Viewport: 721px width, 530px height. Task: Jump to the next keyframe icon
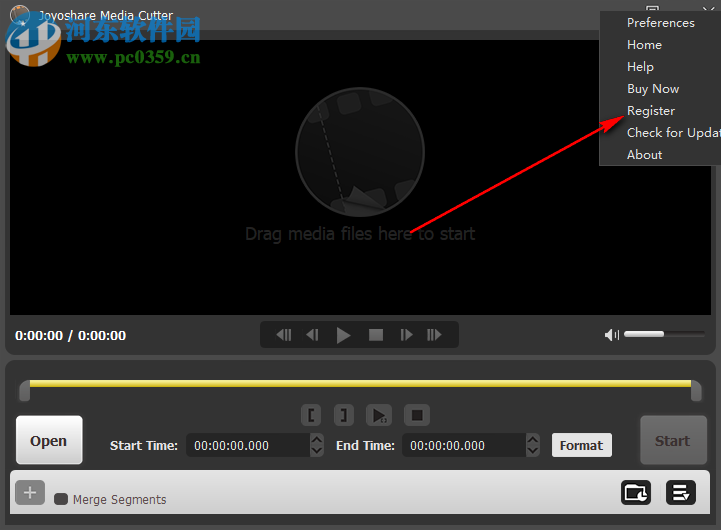pos(435,335)
